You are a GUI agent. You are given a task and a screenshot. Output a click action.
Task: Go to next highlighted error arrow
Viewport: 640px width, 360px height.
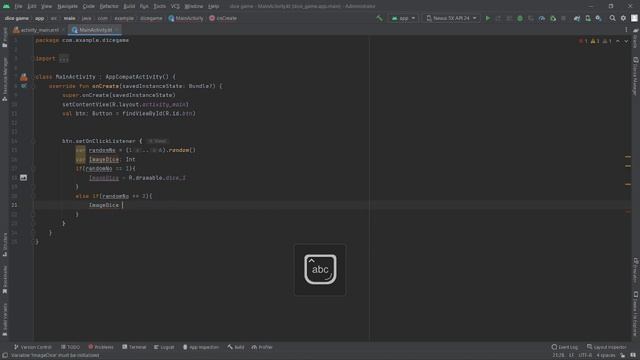click(x=626, y=41)
